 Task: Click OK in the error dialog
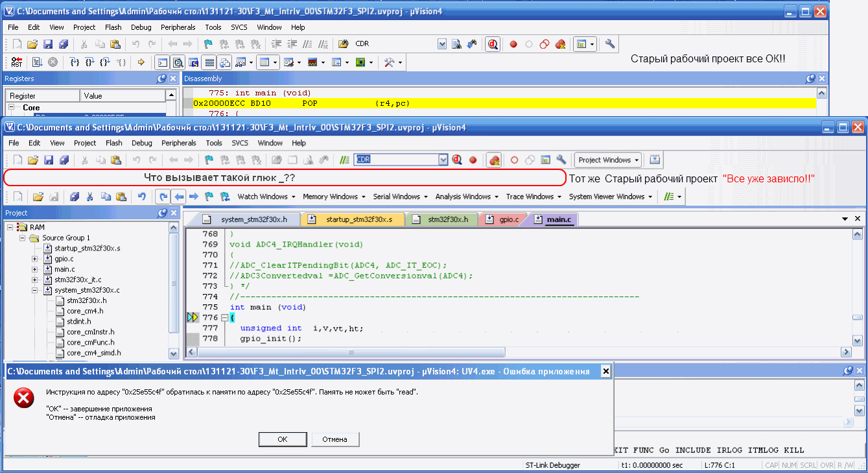coord(282,439)
